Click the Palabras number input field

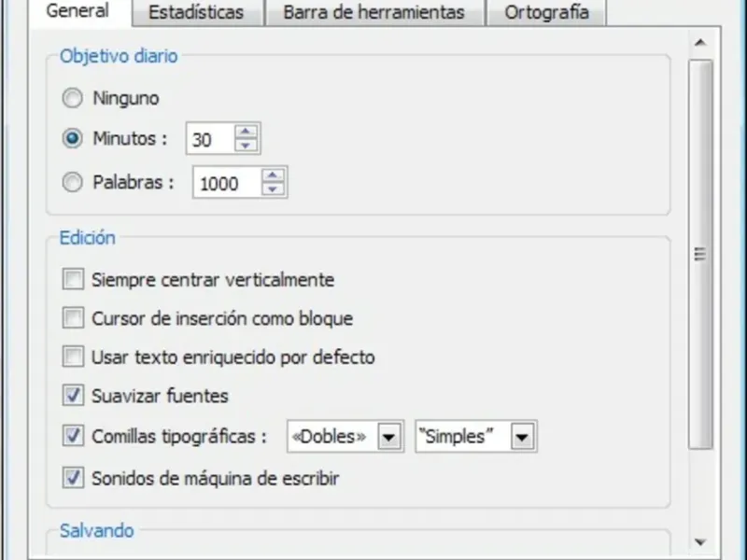pyautogui.click(x=226, y=183)
